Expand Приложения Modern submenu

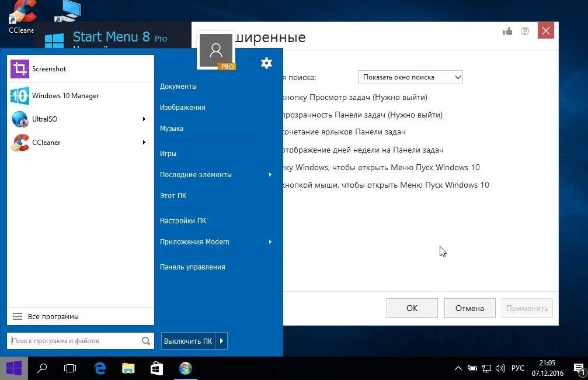click(270, 242)
